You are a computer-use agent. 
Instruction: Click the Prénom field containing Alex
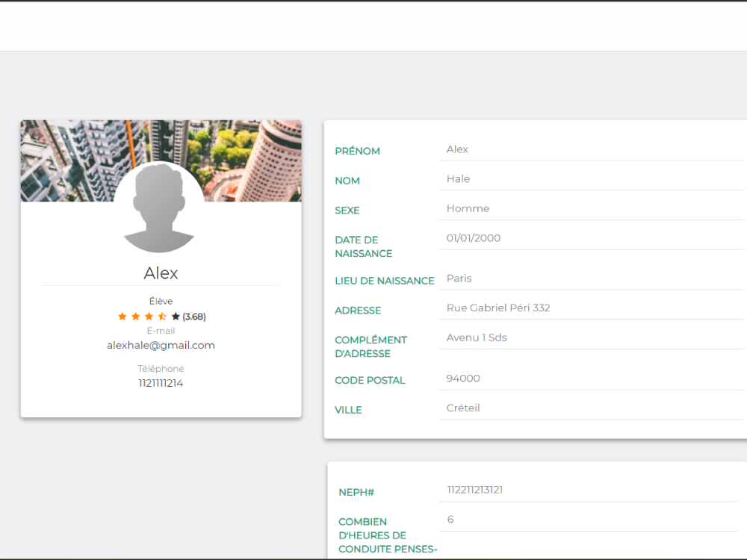[591, 149]
